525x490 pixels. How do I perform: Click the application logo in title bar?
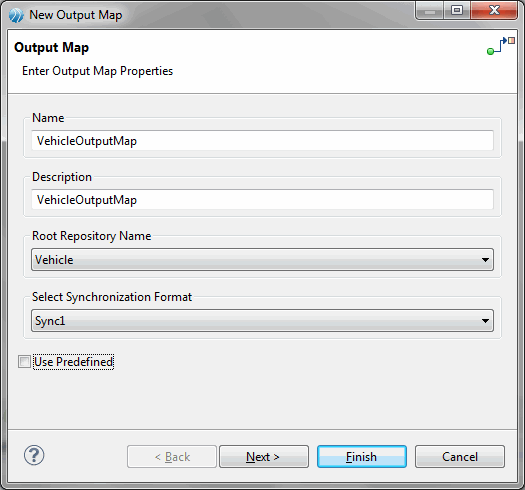(x=16, y=15)
